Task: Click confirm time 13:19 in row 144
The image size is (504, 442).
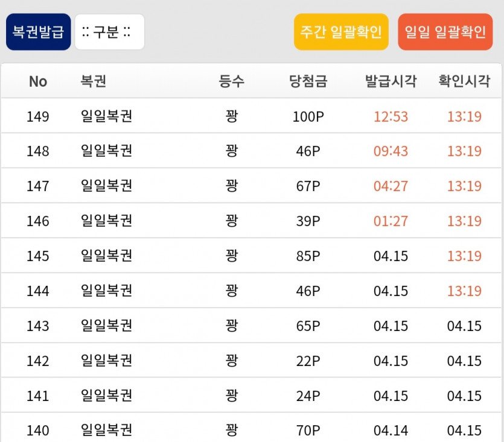Action: (x=464, y=291)
